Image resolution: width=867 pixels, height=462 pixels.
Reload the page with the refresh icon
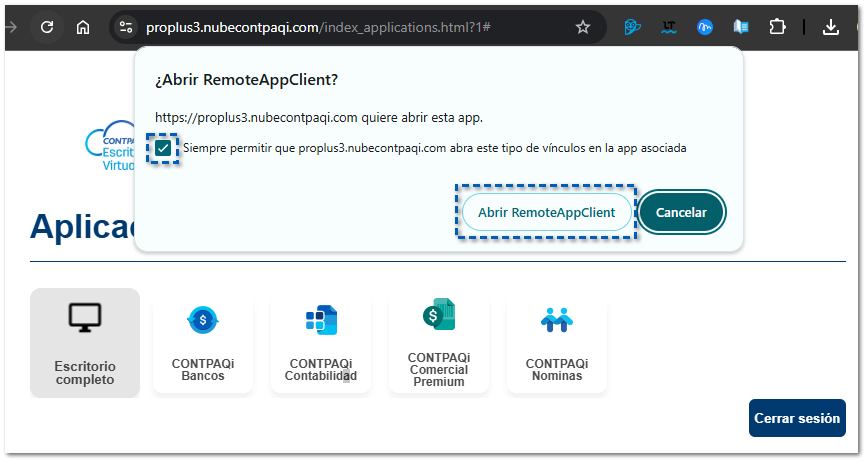point(47,27)
